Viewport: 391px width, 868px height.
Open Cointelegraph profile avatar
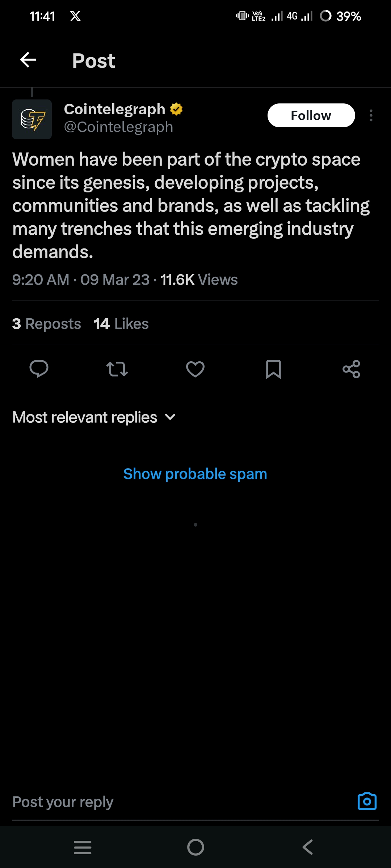coord(32,119)
